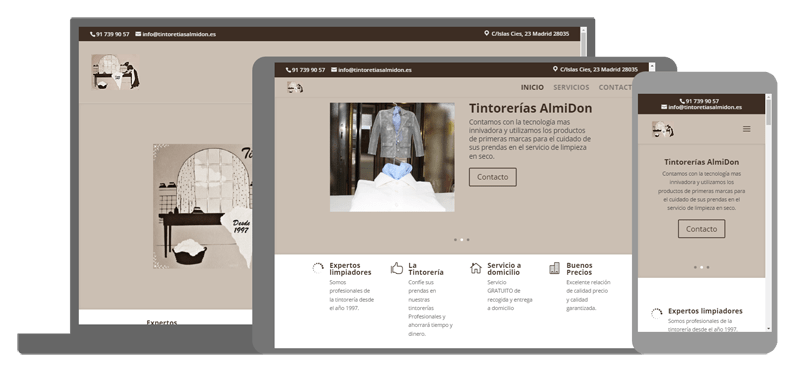Click the house icon beside Servicio a domicilio
This screenshot has width=800, height=375.
(x=476, y=268)
